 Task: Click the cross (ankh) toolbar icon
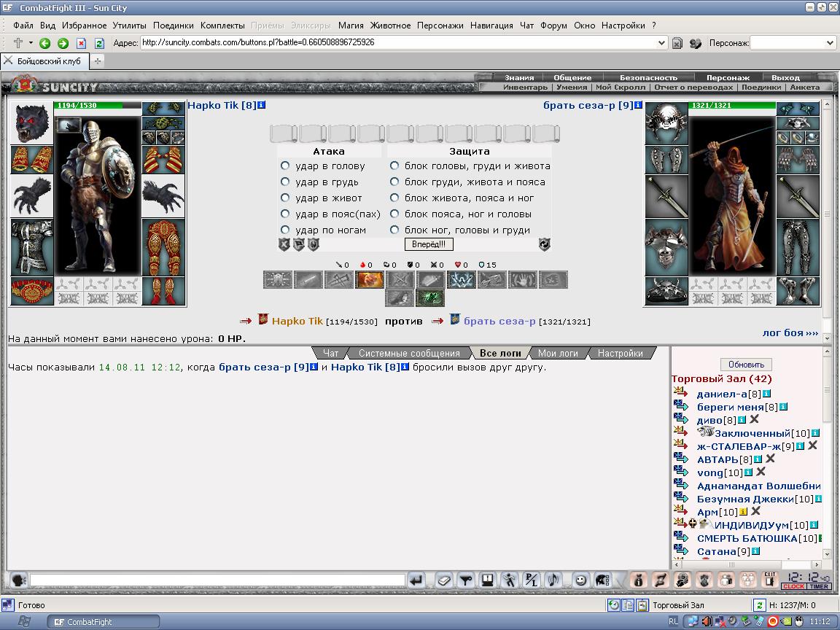17,43
